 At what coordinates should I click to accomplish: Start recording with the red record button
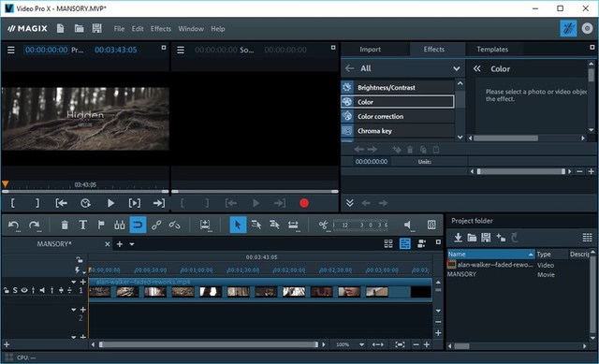click(x=304, y=203)
